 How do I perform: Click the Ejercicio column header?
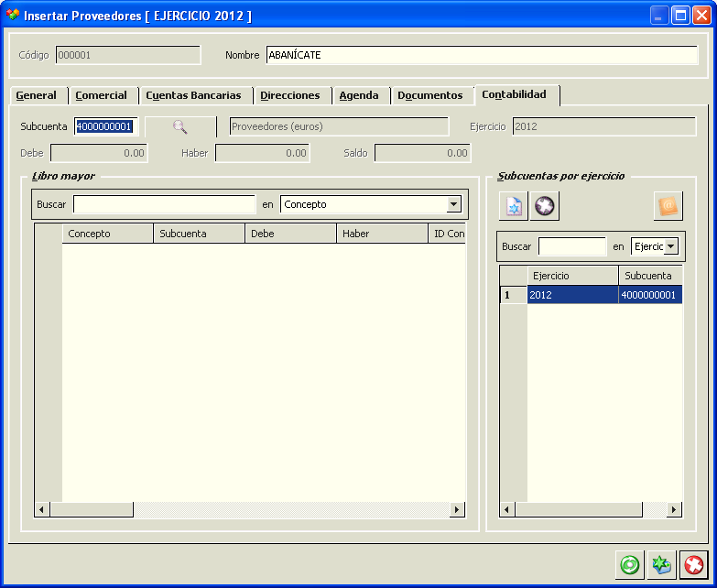tap(573, 276)
